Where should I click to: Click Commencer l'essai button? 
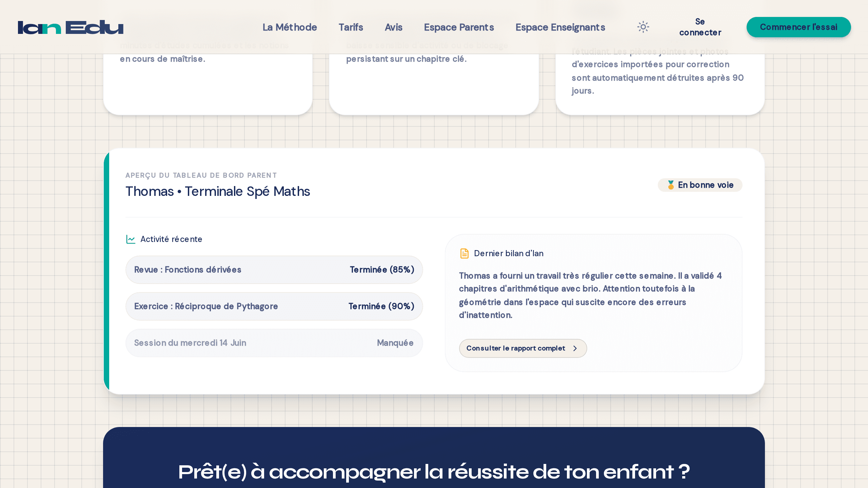(x=798, y=27)
